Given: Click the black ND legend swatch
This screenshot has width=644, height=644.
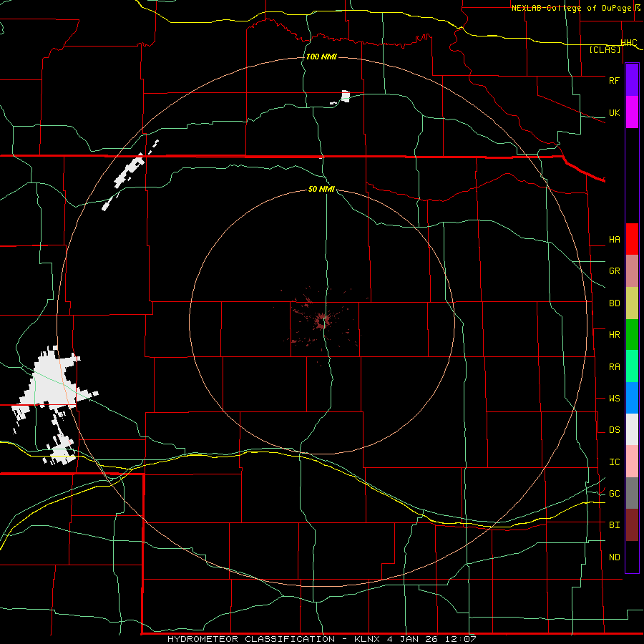Looking at the screenshot, I should click(632, 557).
